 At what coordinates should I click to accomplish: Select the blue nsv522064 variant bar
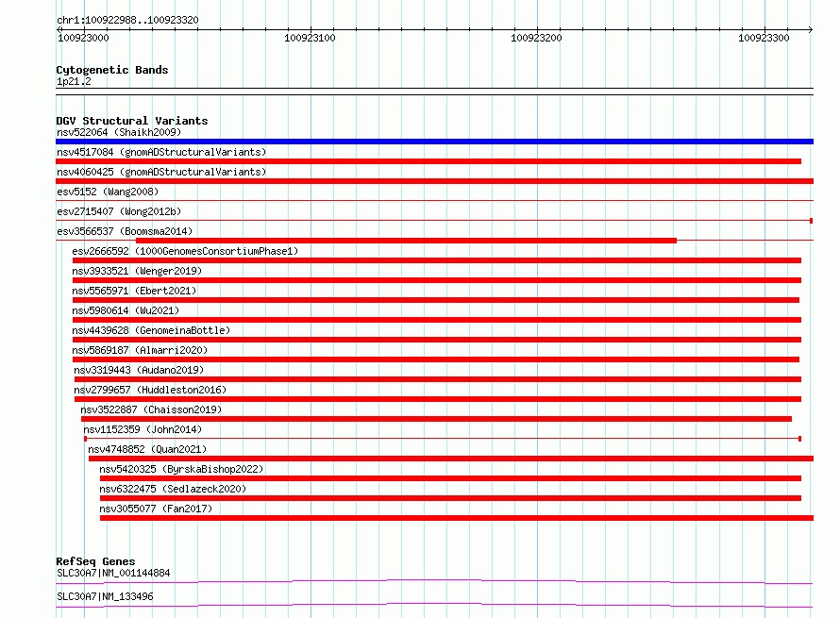point(434,142)
